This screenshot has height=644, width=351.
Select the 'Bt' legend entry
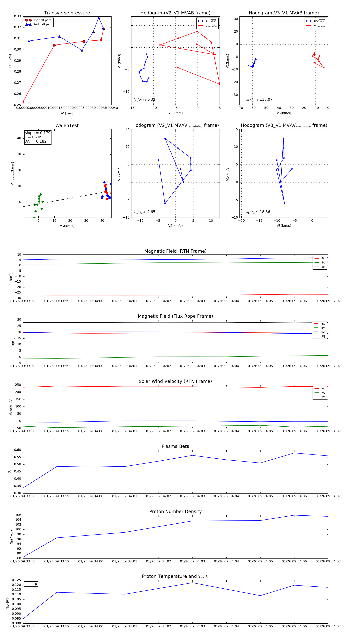(320, 263)
